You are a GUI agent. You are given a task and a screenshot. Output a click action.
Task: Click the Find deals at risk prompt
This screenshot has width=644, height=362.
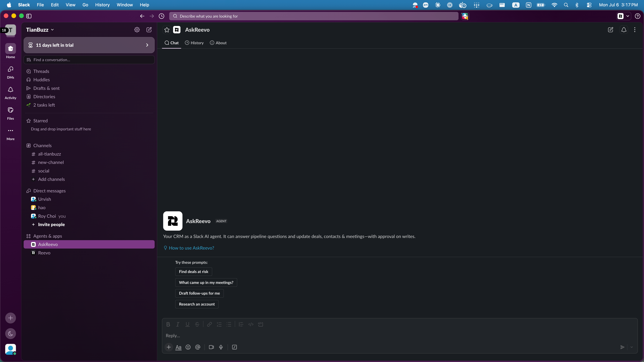(194, 271)
